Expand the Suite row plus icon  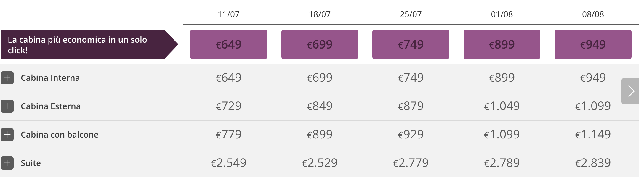7,163
